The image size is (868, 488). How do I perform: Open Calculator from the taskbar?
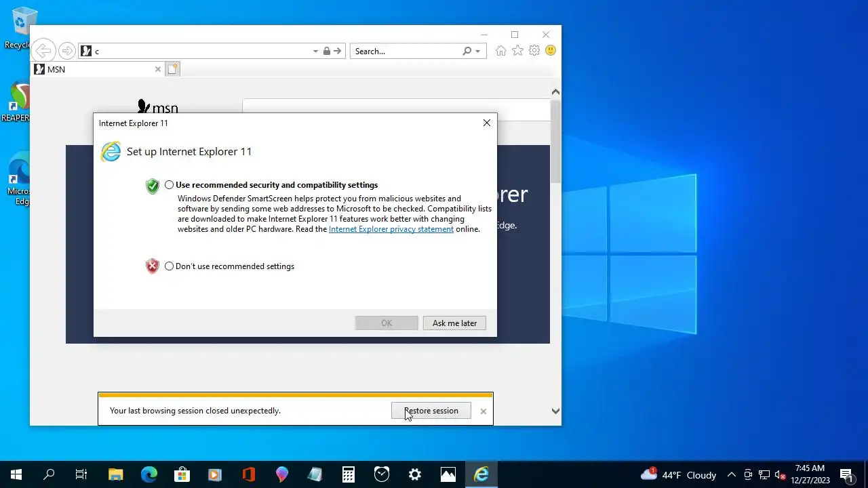click(348, 474)
